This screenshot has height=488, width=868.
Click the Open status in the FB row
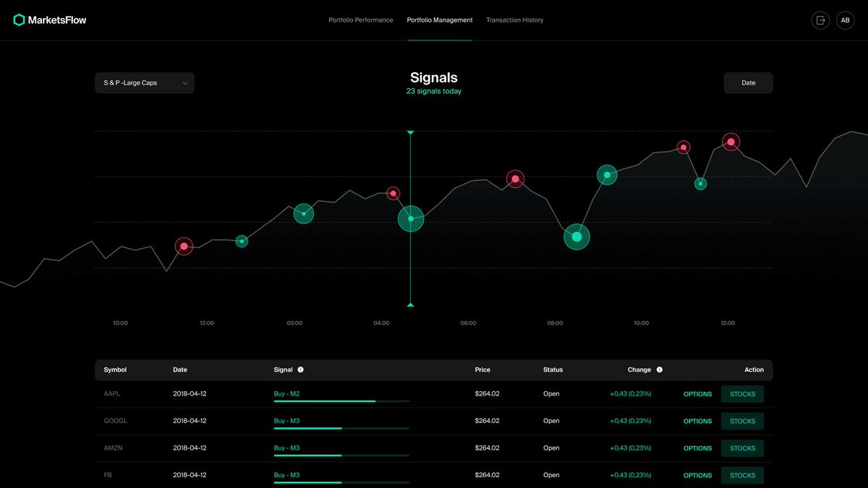[551, 476]
